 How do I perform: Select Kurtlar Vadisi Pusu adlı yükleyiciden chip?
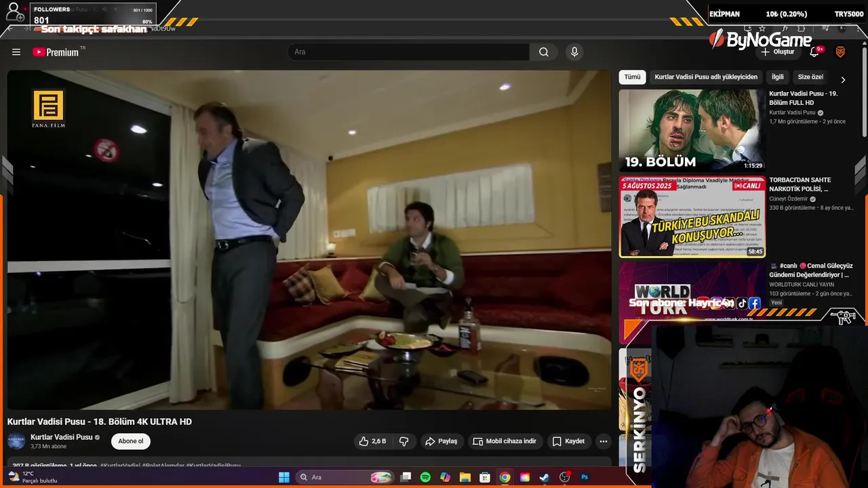point(706,77)
